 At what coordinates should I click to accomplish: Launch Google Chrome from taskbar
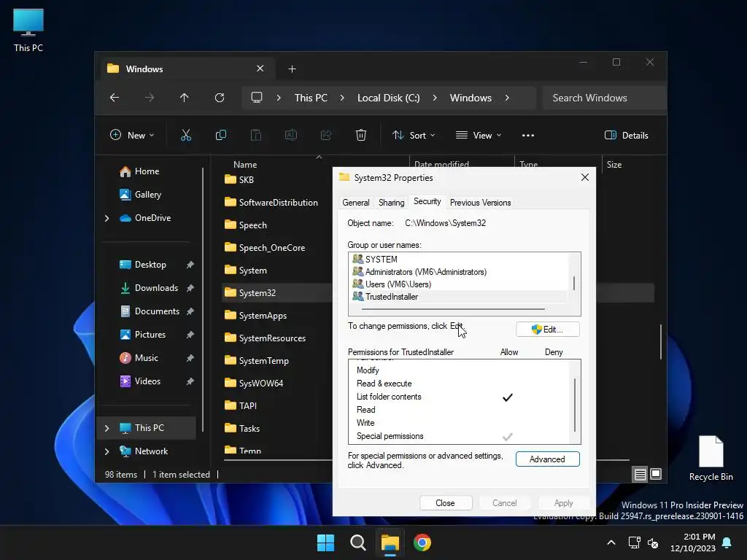422,542
